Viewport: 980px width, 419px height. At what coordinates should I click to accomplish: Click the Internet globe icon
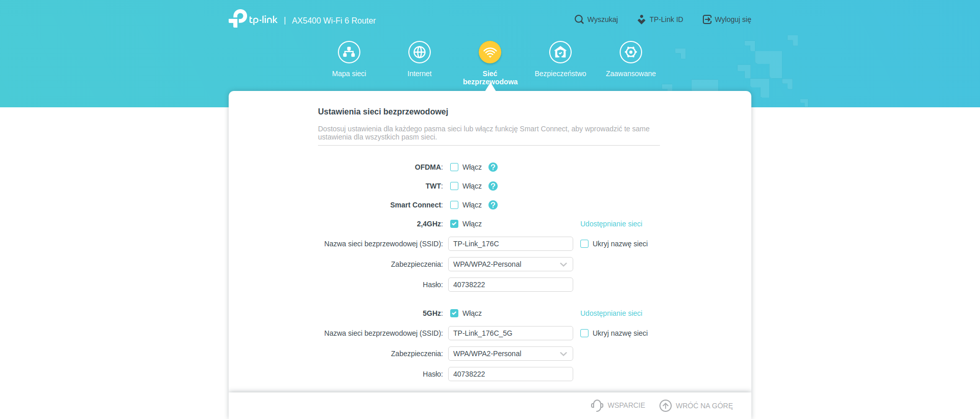(x=420, y=52)
